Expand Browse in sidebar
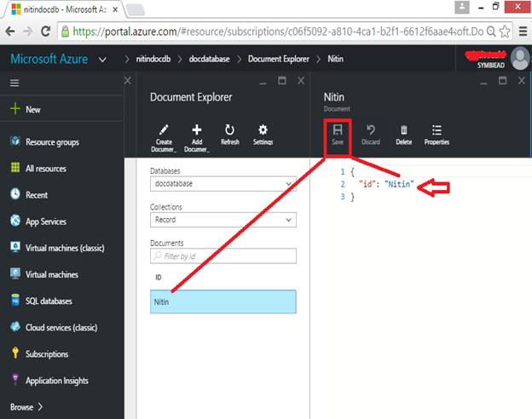 [26, 407]
